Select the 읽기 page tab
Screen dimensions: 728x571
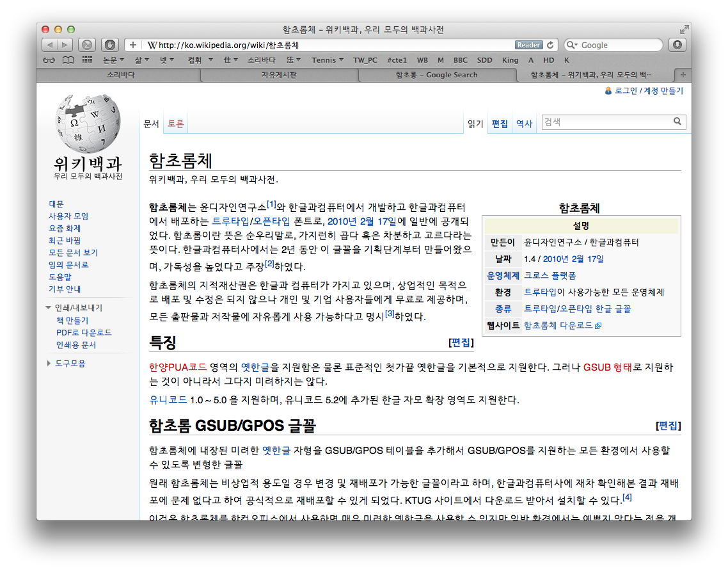[475, 124]
